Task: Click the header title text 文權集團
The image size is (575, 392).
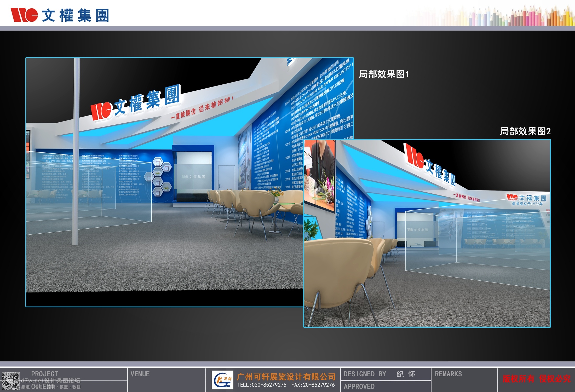Action: tap(75, 15)
